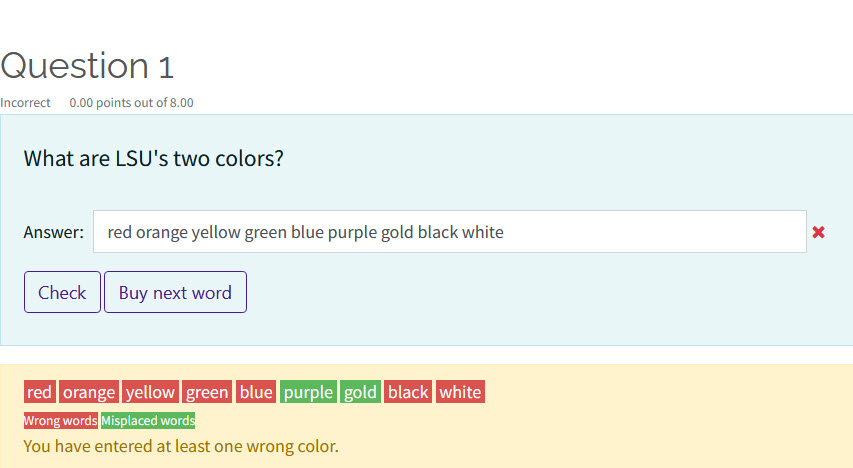Click the Check button
This screenshot has width=853, height=468.
(x=62, y=292)
